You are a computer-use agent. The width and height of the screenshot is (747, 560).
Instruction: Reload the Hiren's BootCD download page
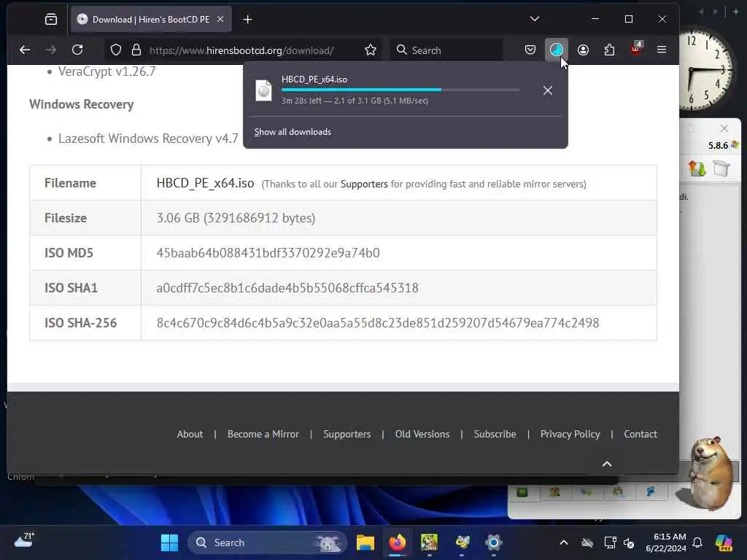pos(77,50)
